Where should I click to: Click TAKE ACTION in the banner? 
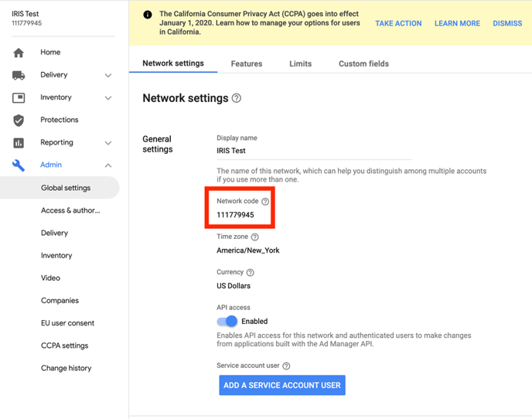click(x=398, y=23)
